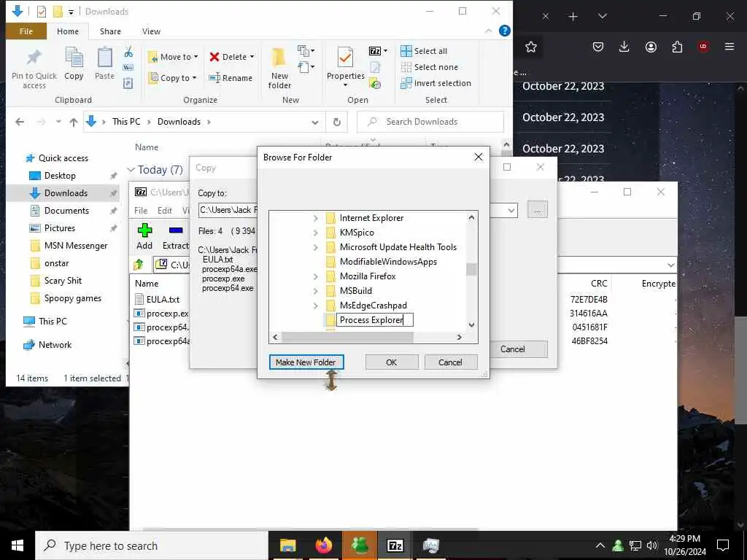Open 7-Zip Edit menu
747x560 pixels.
[x=165, y=211]
